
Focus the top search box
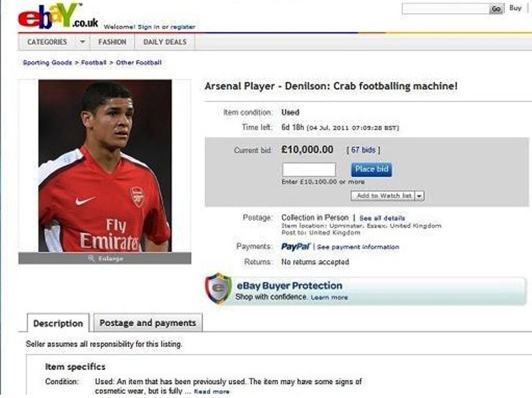445,9
